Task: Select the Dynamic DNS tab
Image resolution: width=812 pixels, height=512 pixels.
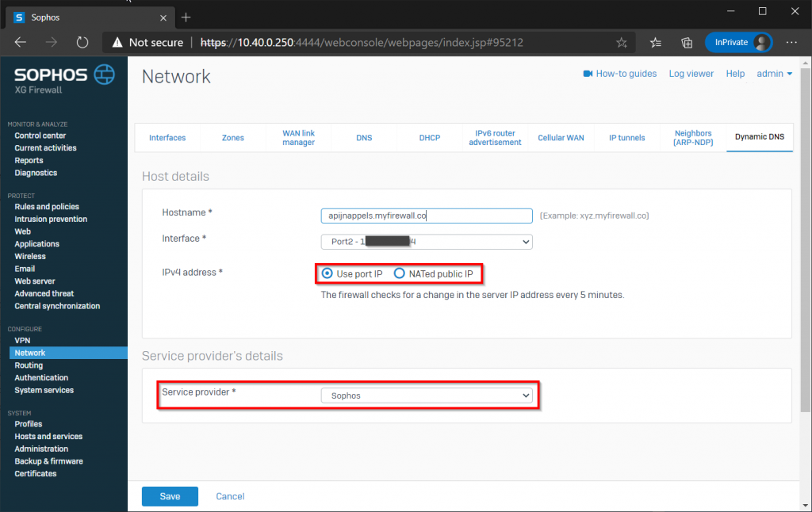Action: pyautogui.click(x=759, y=137)
